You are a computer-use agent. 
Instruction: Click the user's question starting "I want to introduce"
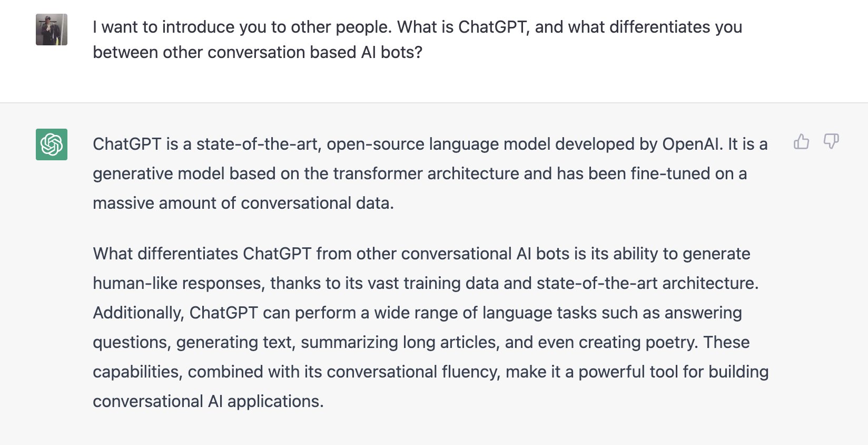click(x=418, y=40)
